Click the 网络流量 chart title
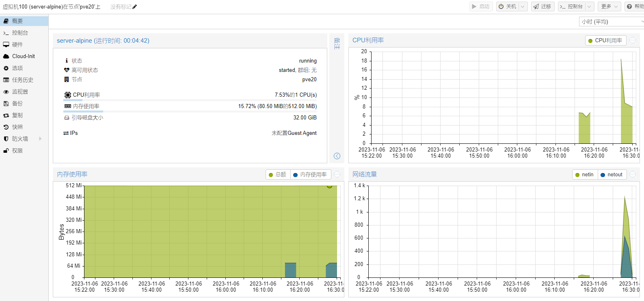The image size is (644, 301). point(365,174)
